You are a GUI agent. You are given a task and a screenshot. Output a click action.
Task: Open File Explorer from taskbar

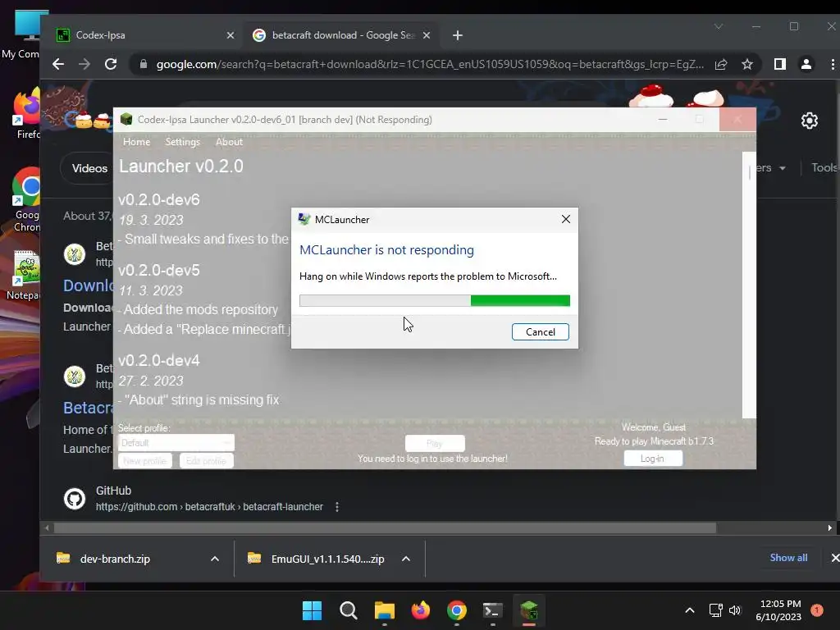point(385,610)
